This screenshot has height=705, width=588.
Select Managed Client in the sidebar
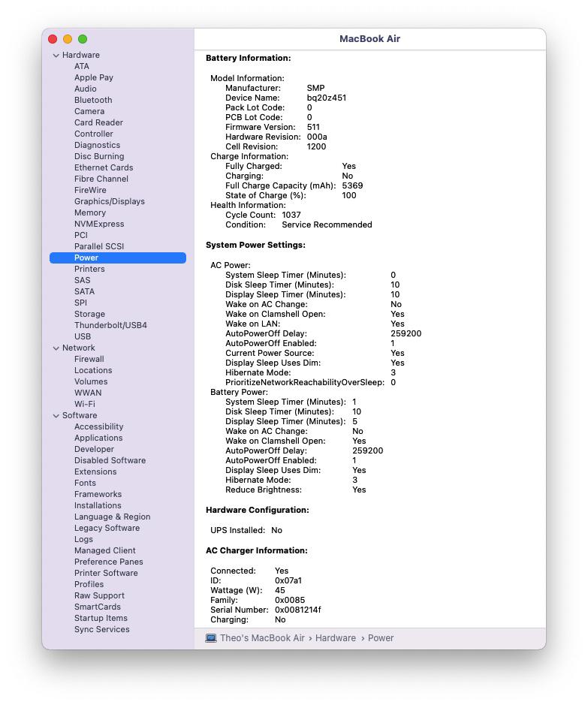pyautogui.click(x=104, y=551)
